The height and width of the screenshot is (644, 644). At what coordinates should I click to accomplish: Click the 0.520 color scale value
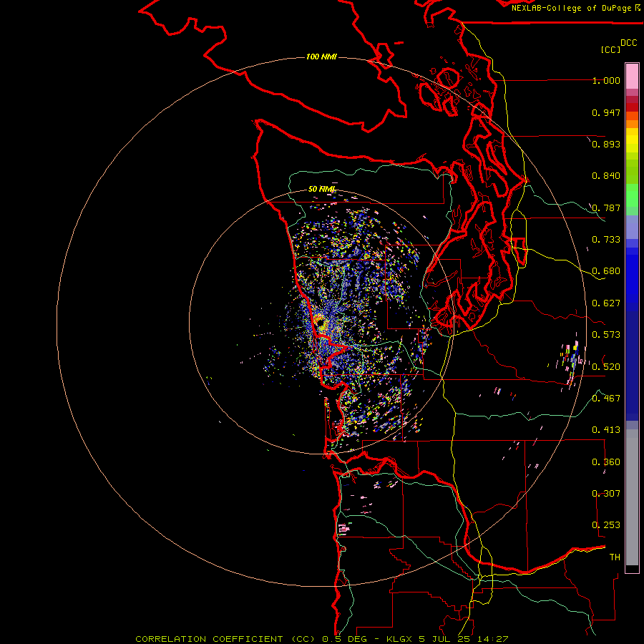[x=606, y=367]
